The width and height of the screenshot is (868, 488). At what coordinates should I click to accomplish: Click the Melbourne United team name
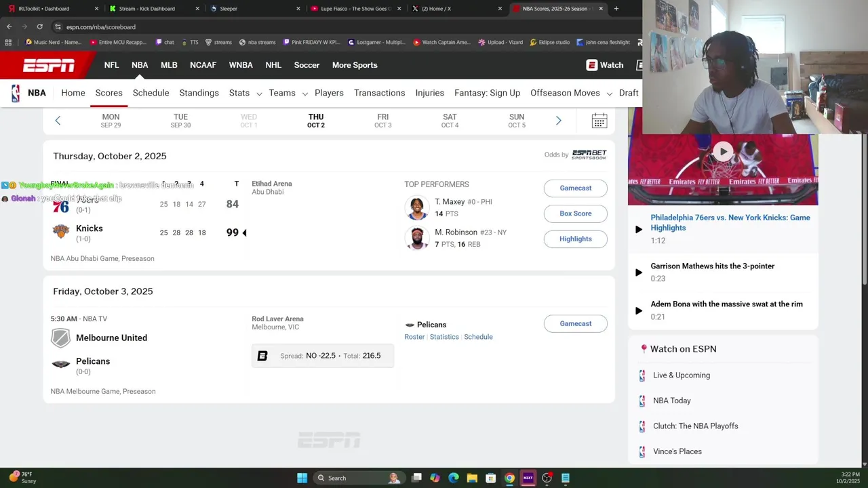click(111, 338)
